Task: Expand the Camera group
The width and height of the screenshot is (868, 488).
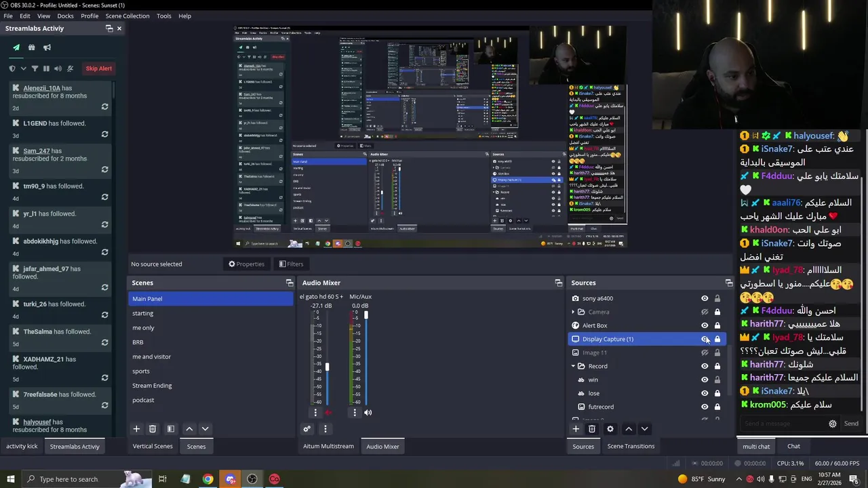Action: pos(573,312)
